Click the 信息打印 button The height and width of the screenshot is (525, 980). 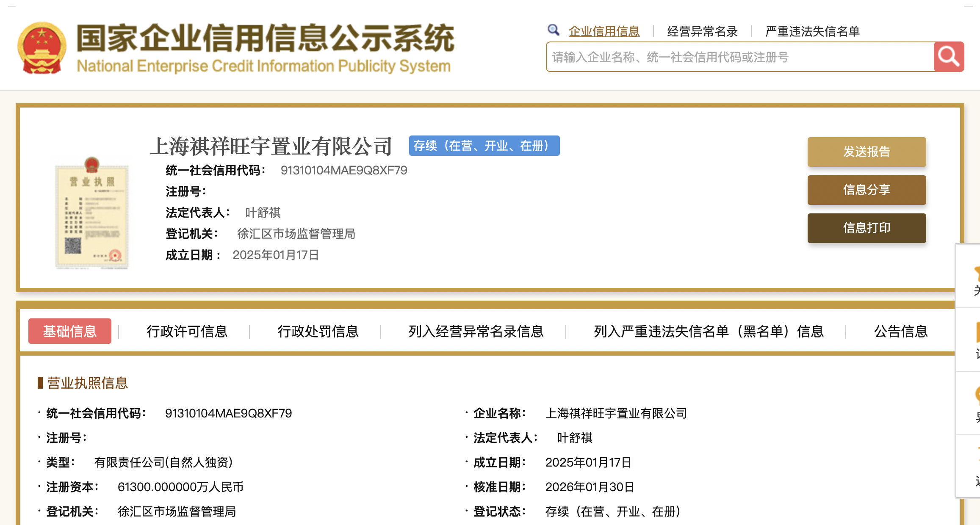pos(866,228)
